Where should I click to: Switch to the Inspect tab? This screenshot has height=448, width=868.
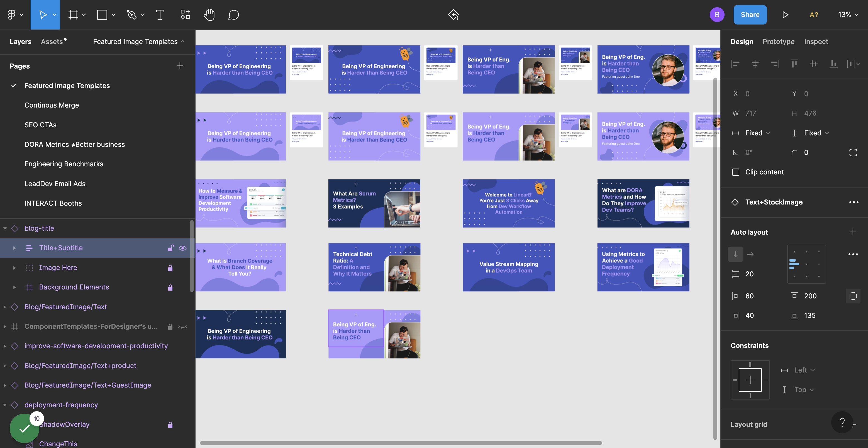click(816, 42)
